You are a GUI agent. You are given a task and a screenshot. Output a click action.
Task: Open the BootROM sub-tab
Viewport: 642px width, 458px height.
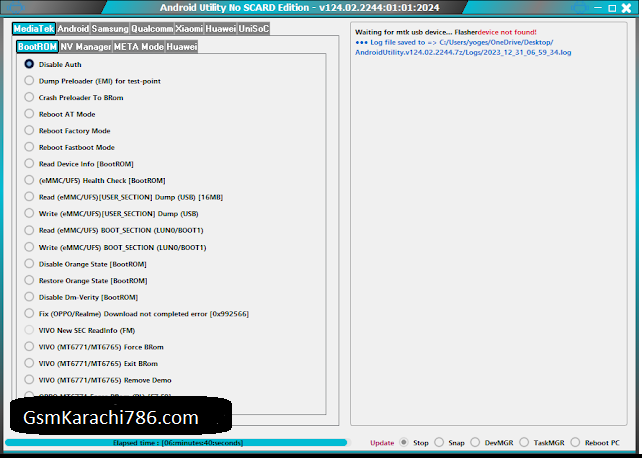point(37,47)
